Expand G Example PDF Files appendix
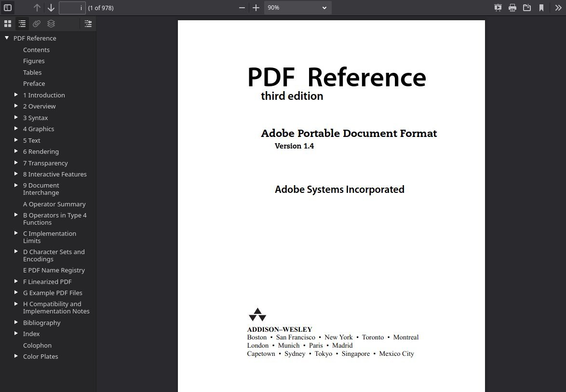 point(16,292)
